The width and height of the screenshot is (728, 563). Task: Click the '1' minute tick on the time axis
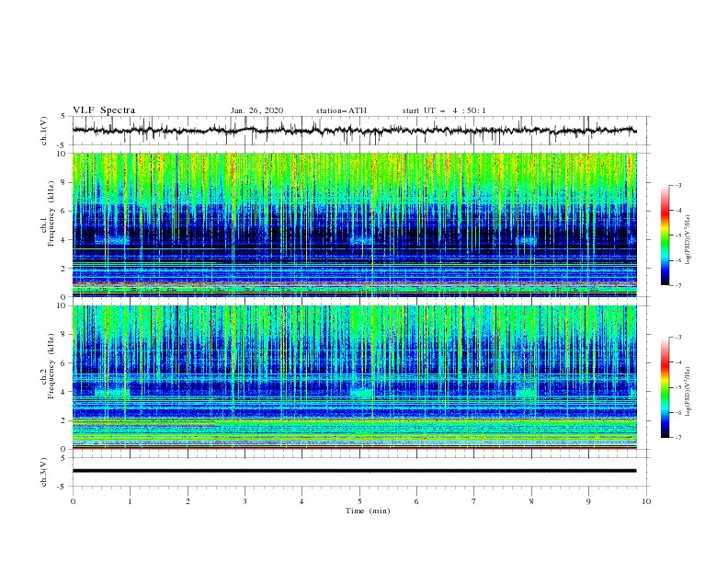pyautogui.click(x=130, y=501)
